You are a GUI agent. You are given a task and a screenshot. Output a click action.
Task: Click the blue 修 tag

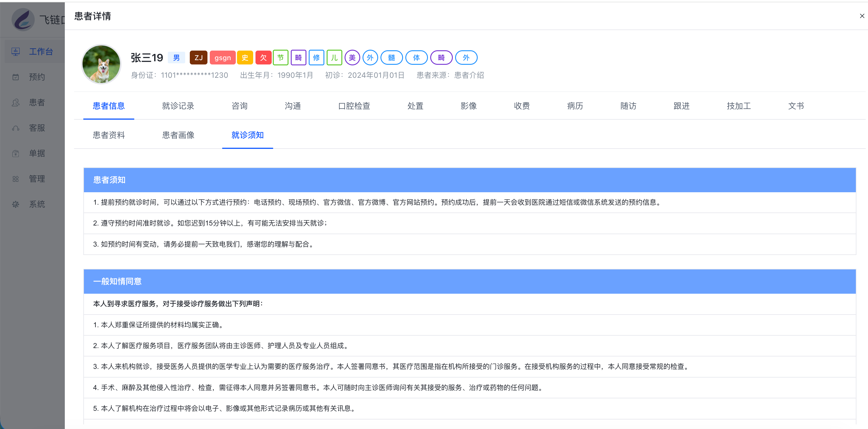coord(317,58)
